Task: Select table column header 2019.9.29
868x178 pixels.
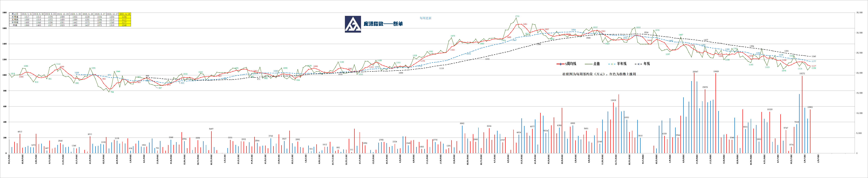Action: 51,14
